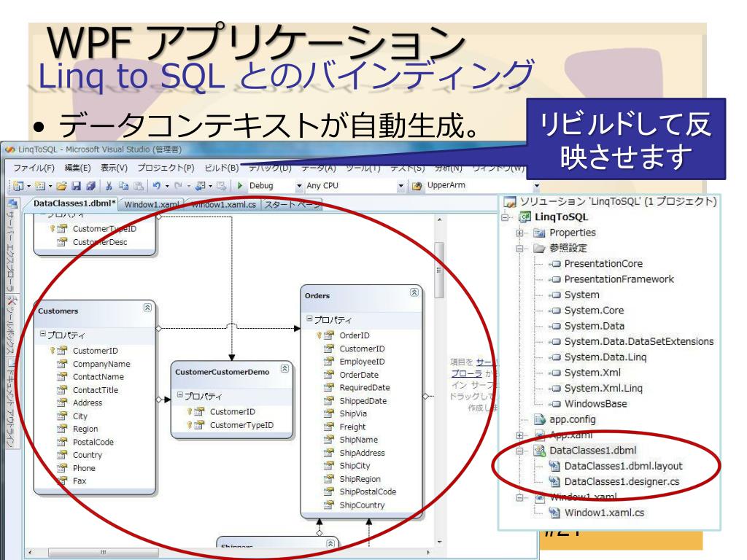The width and height of the screenshot is (747, 560).
Task: Open the ドキュメント アウトライン side tab
Action: tap(12, 403)
